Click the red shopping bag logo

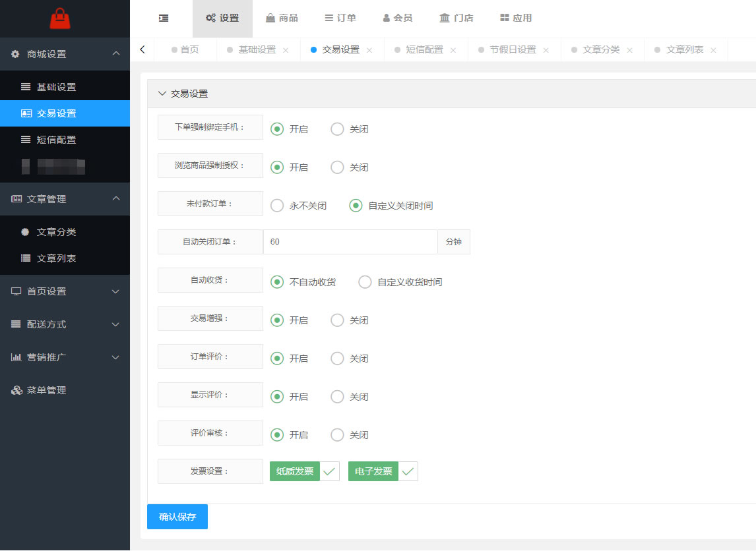click(x=60, y=18)
